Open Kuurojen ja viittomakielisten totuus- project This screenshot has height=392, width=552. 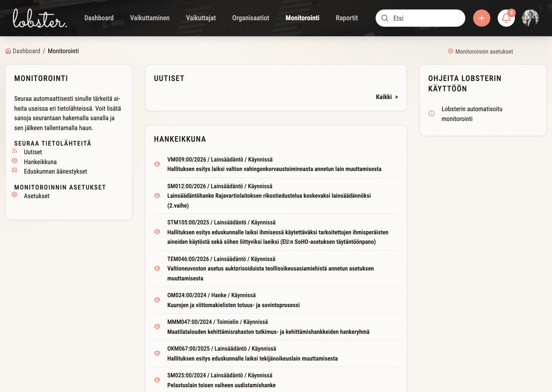[x=233, y=305]
